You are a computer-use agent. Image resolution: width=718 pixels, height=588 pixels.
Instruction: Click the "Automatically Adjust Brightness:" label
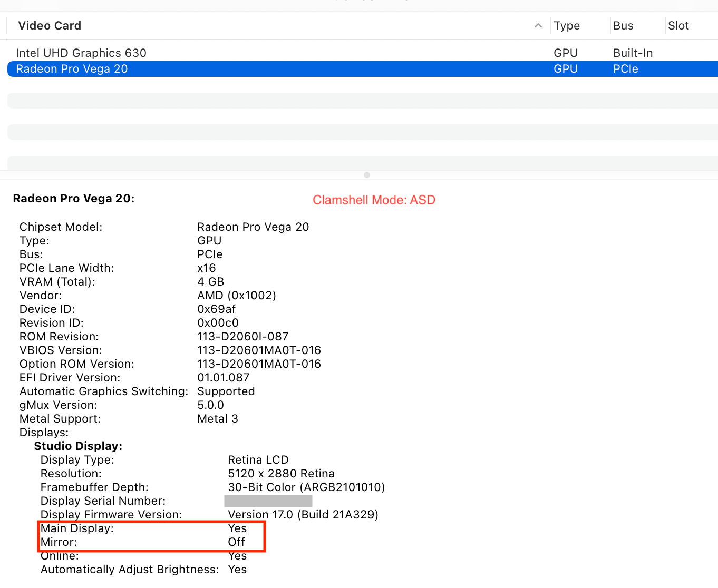tap(130, 570)
